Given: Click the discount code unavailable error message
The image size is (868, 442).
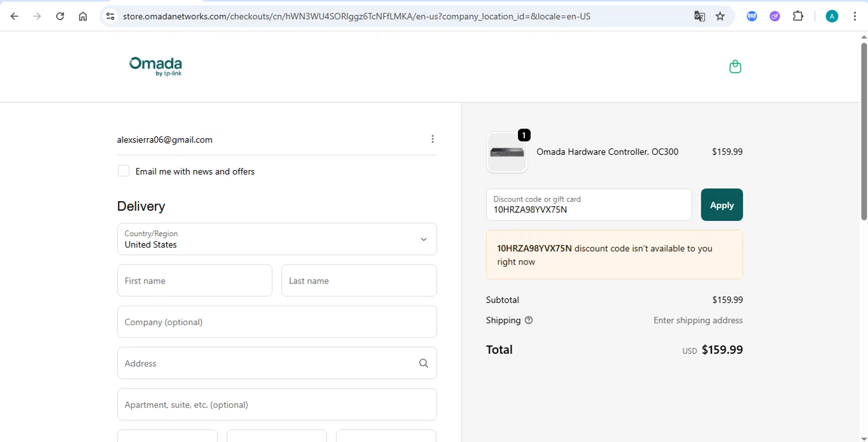Looking at the screenshot, I should coord(615,255).
